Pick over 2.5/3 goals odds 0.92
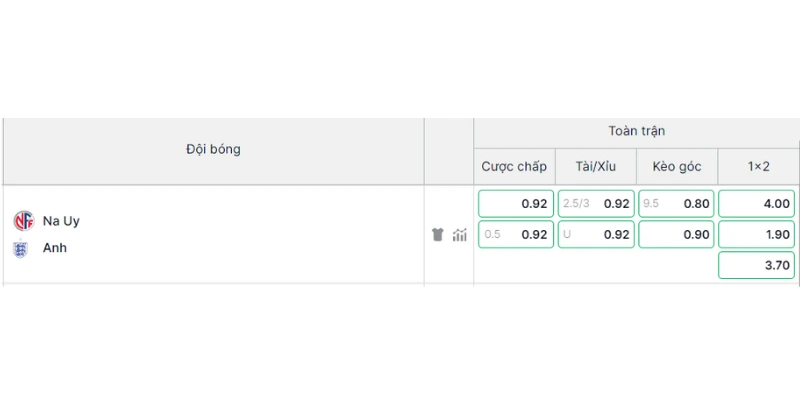Image resolution: width=800 pixels, height=400 pixels. [596, 204]
